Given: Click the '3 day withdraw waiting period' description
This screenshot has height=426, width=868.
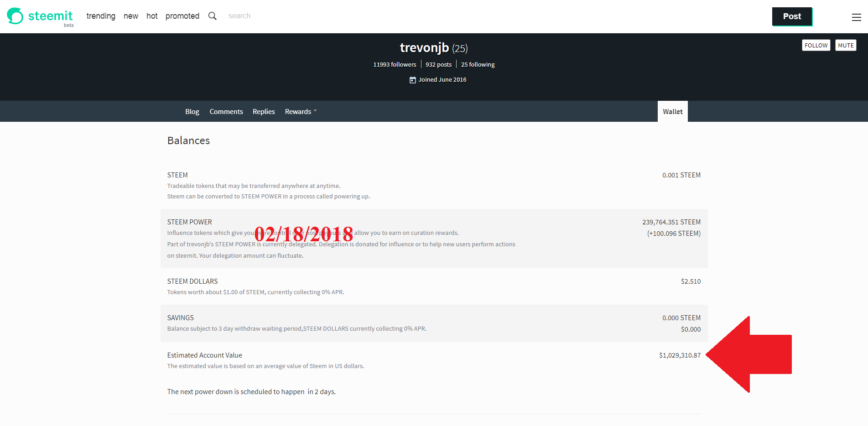Looking at the screenshot, I should [297, 329].
